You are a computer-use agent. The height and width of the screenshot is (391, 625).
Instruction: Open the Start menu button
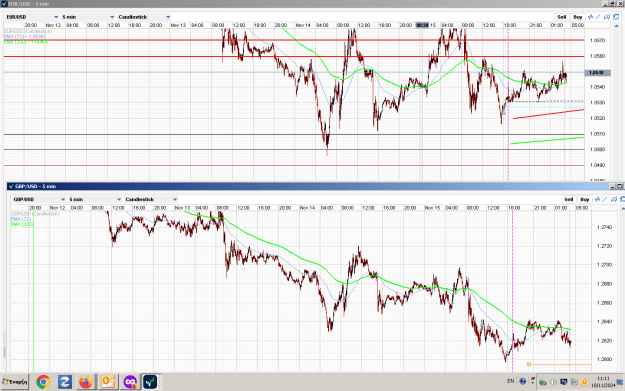coord(15,382)
